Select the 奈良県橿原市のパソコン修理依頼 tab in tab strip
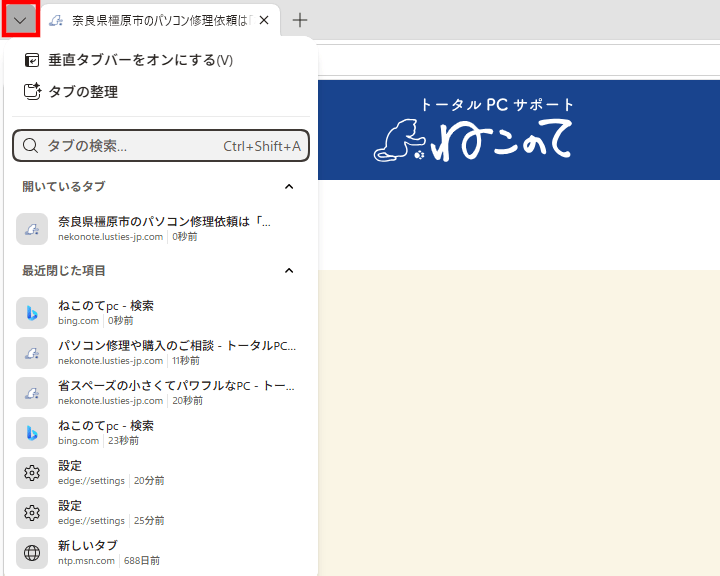This screenshot has width=720, height=576. point(160,20)
